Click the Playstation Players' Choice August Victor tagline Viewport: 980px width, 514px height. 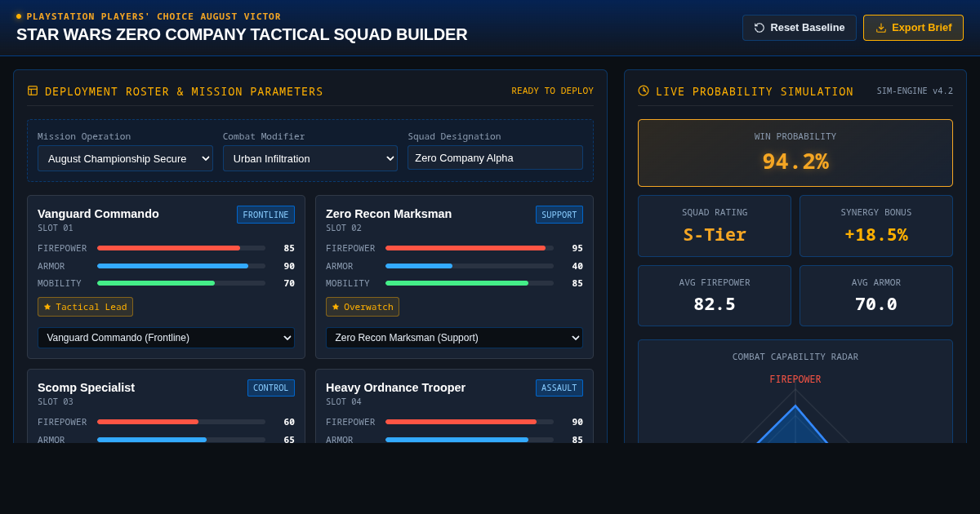click(154, 16)
